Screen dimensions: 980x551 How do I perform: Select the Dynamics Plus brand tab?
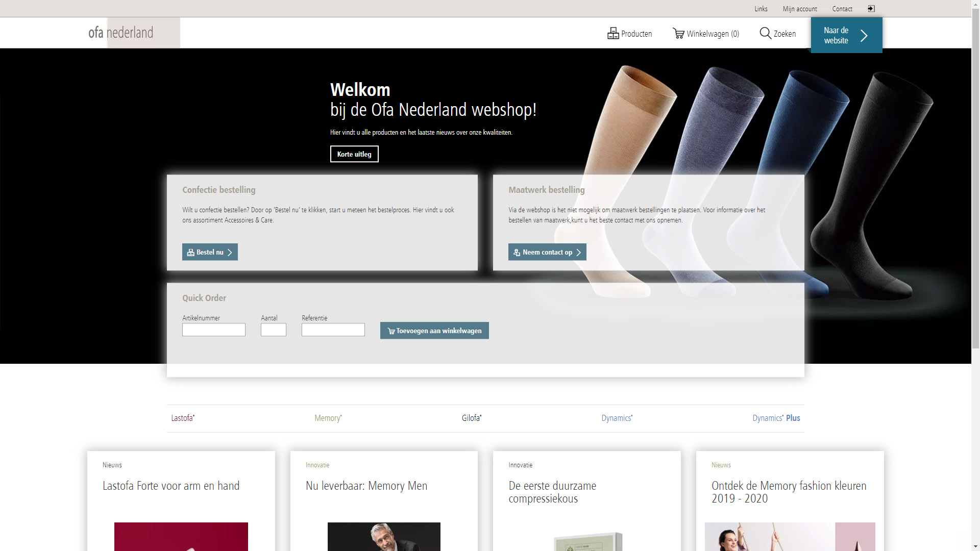(776, 418)
